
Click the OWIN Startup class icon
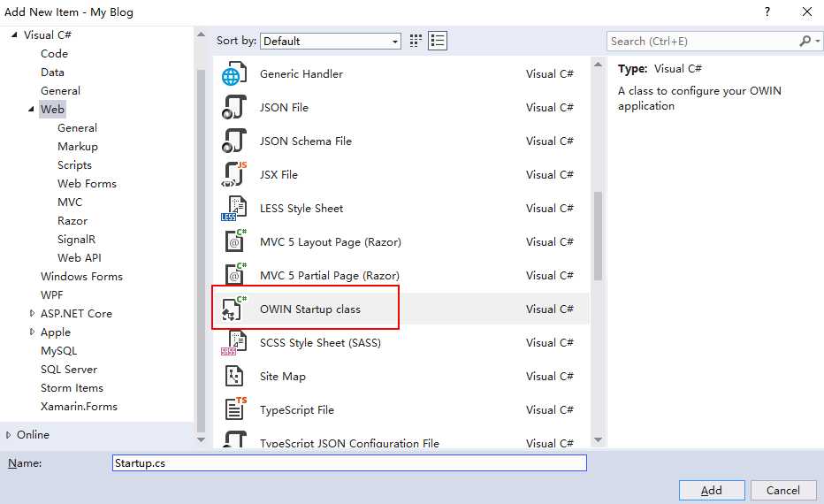point(234,309)
